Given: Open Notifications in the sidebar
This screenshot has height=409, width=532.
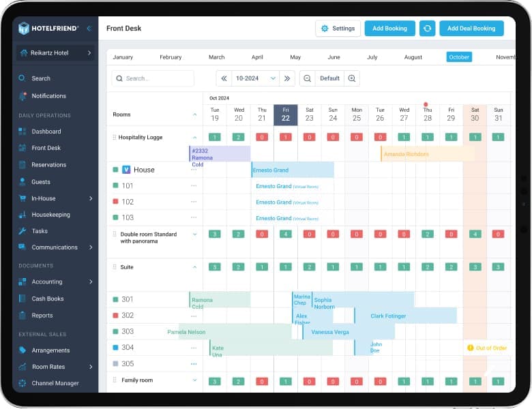Looking at the screenshot, I should [x=48, y=96].
